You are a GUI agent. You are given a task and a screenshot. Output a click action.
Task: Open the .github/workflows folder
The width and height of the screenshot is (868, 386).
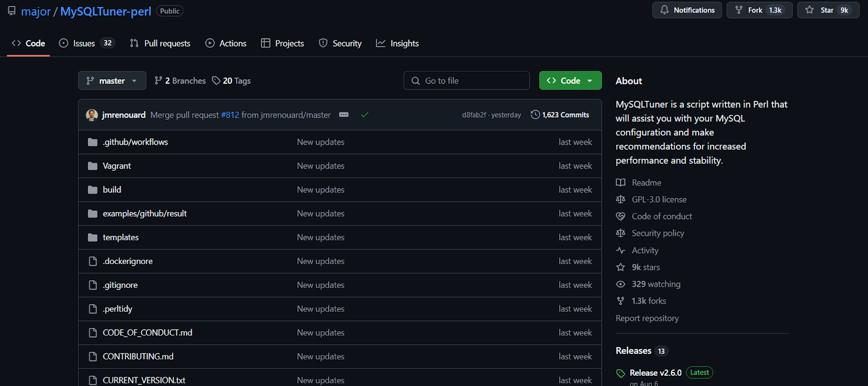point(135,142)
